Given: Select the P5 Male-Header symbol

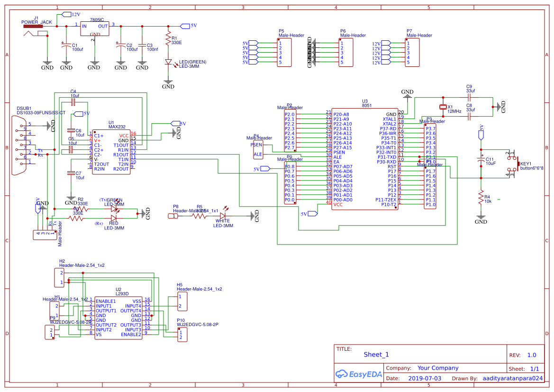Looking at the screenshot, I should pyautogui.click(x=284, y=52).
